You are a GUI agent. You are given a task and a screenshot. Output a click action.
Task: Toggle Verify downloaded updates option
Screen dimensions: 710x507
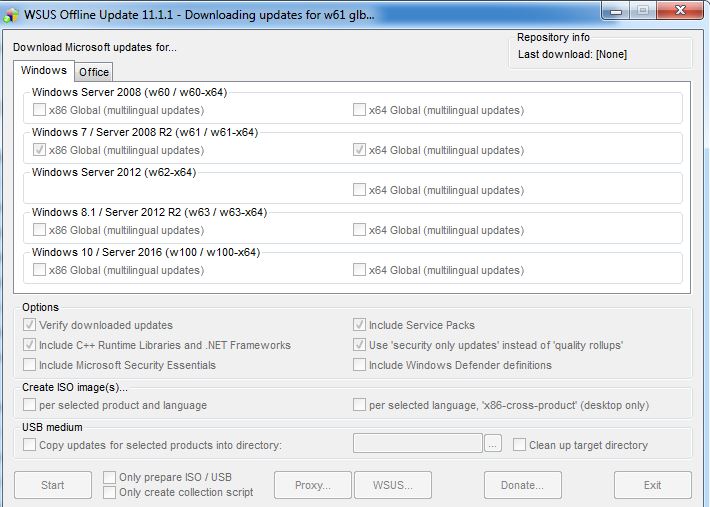click(29, 325)
